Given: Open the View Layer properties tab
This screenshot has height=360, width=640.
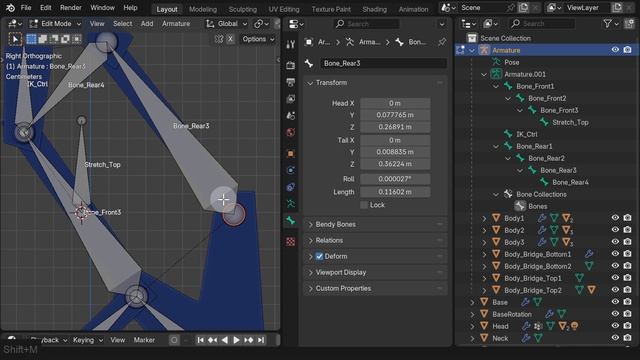Looking at the screenshot, I should (291, 99).
